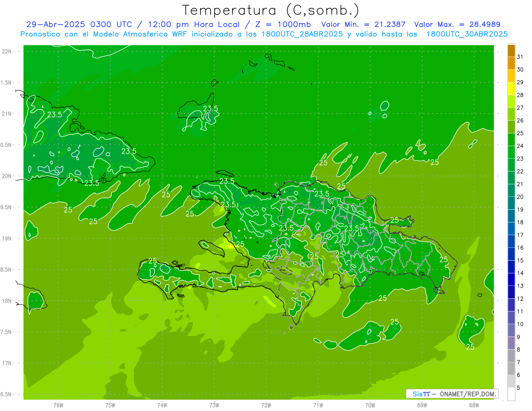Click the "1800UTC_28ABR2025" initialization time text
532x411 pixels.
click(303, 34)
